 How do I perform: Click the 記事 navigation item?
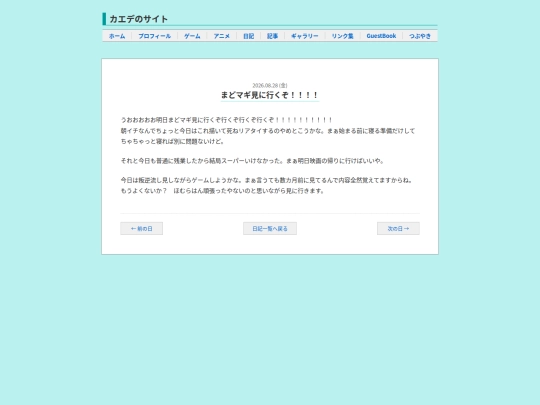pos(272,36)
